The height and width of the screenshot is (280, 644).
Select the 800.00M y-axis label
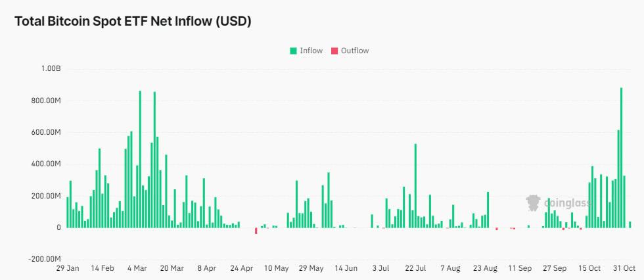46,101
